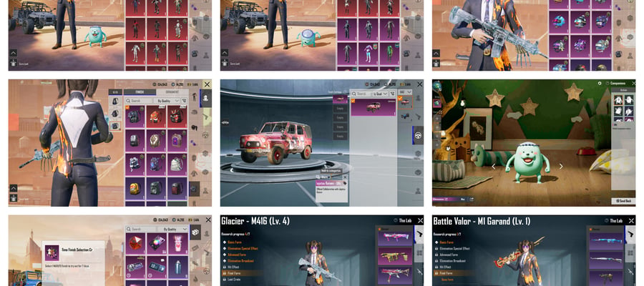Close the Glacier M416 screen with its X
Image resolution: width=644 pixels, height=286 pixels.
coord(420,220)
